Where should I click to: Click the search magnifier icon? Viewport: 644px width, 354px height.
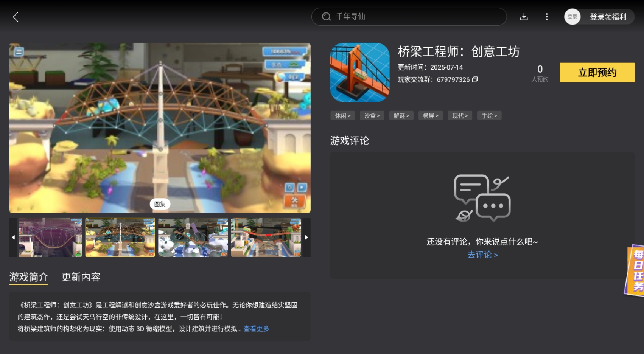(326, 17)
